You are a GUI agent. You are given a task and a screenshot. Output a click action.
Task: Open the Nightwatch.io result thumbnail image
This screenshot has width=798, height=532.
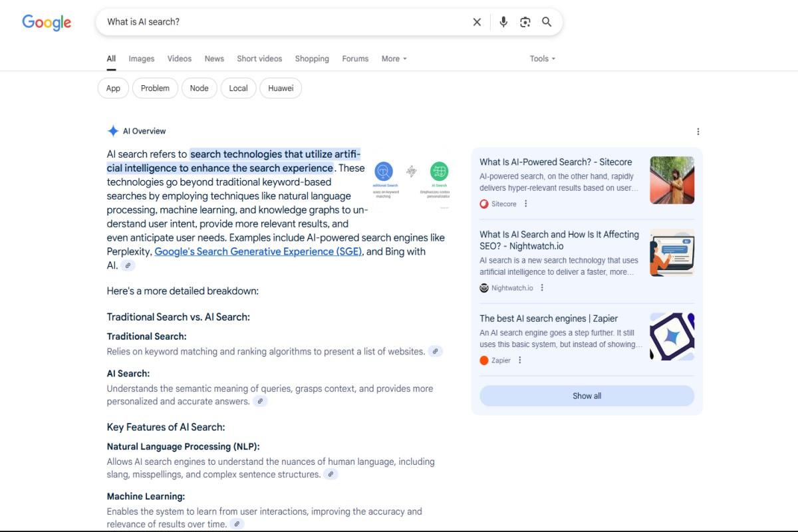pos(672,252)
